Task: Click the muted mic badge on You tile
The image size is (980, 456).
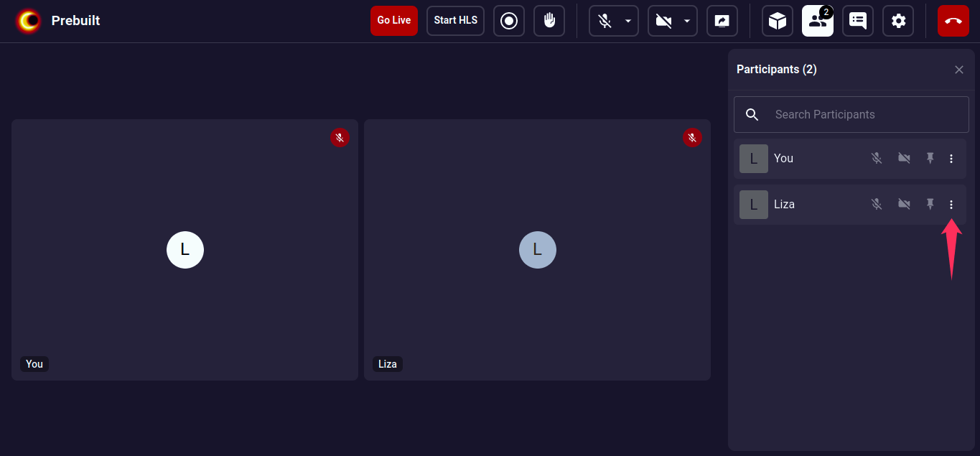Action: [x=340, y=138]
